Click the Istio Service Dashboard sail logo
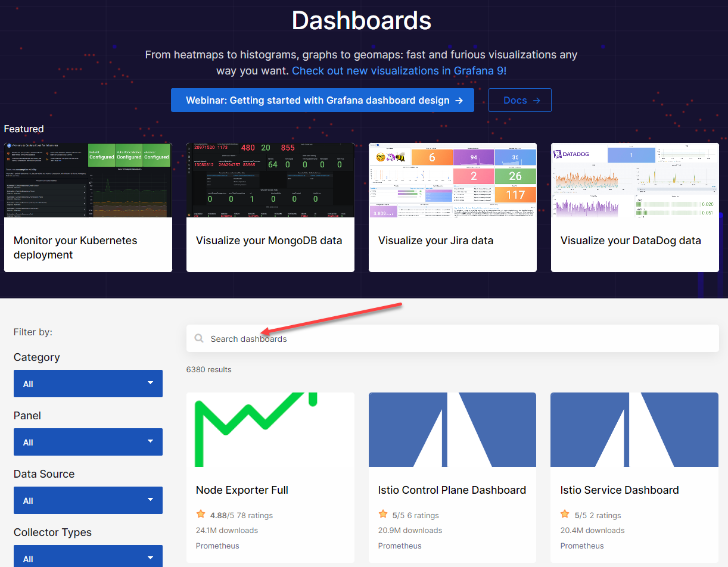The height and width of the screenshot is (567, 728). click(x=634, y=429)
